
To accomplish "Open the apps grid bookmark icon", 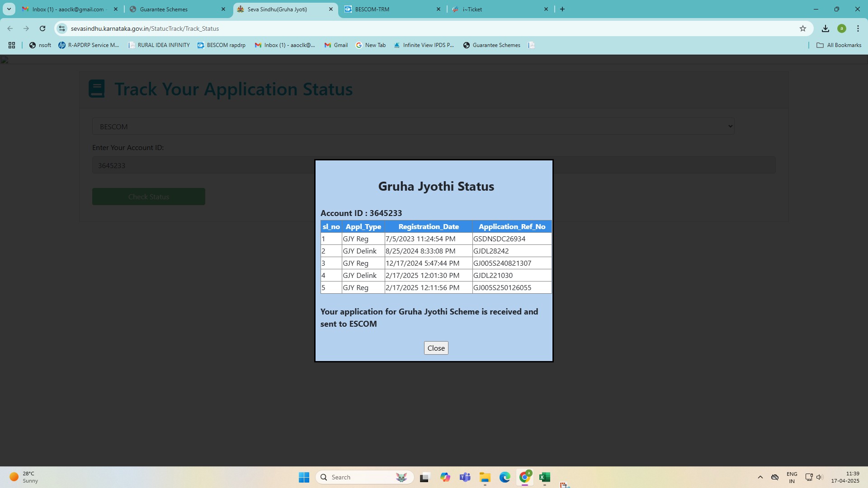I will 12,45.
